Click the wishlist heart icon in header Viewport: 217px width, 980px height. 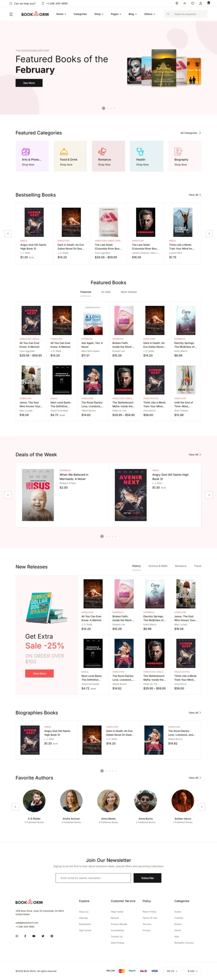(x=193, y=3)
